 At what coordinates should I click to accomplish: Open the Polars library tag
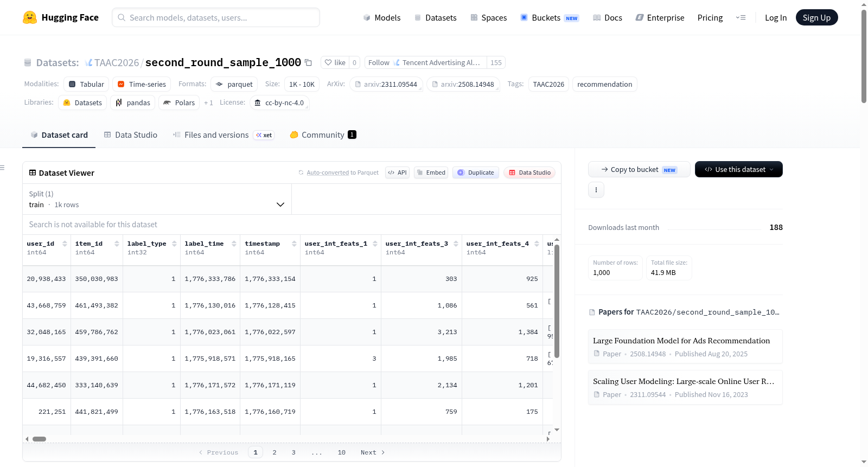pyautogui.click(x=179, y=103)
